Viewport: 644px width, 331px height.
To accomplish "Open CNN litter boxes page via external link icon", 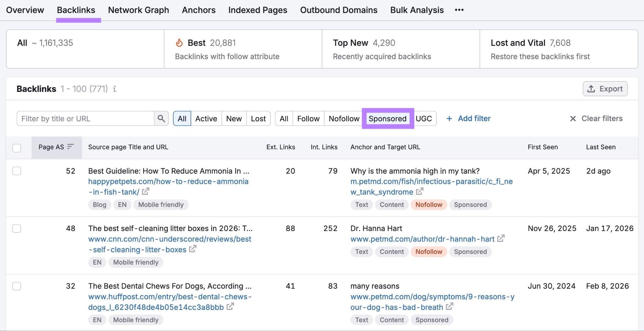I will pos(193,249).
